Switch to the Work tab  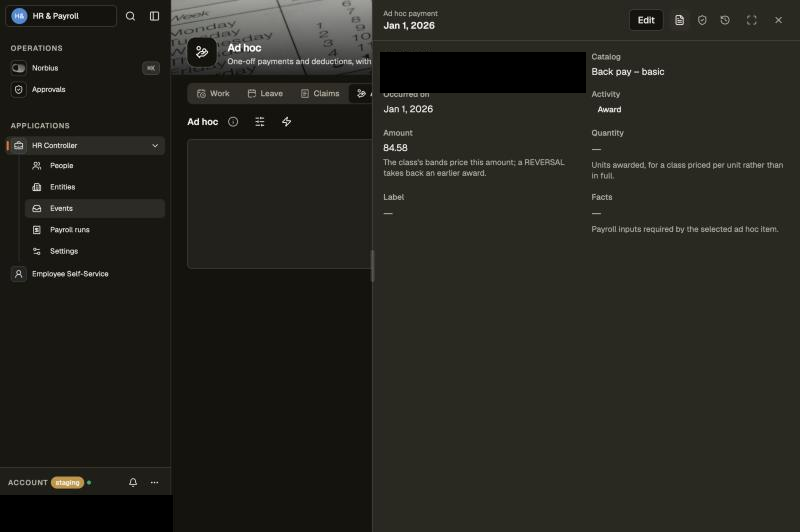click(x=213, y=94)
